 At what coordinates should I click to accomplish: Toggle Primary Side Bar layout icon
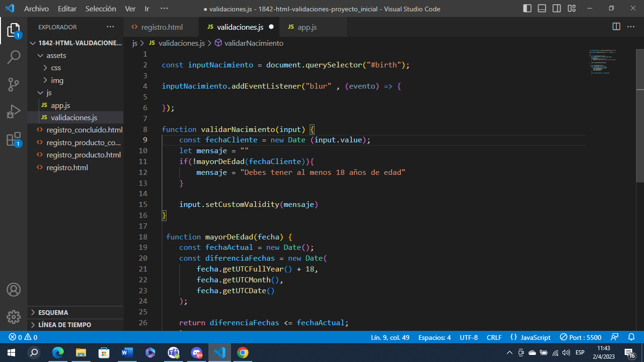click(527, 8)
